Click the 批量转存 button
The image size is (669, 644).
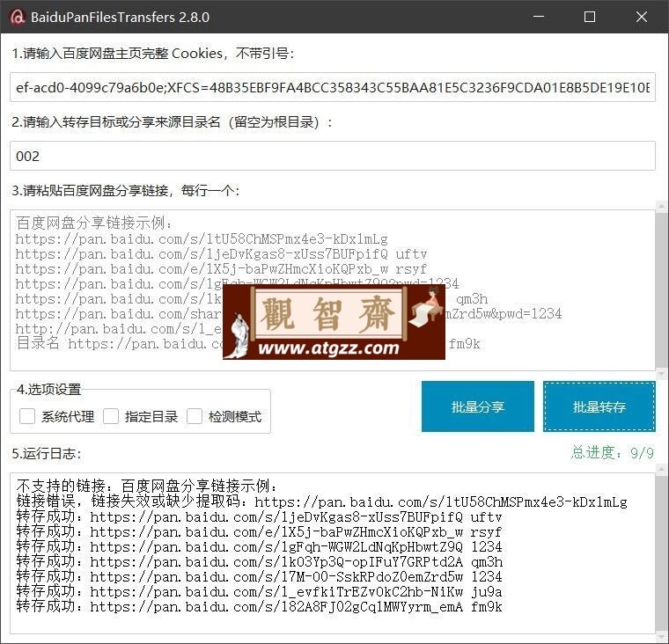coord(599,406)
